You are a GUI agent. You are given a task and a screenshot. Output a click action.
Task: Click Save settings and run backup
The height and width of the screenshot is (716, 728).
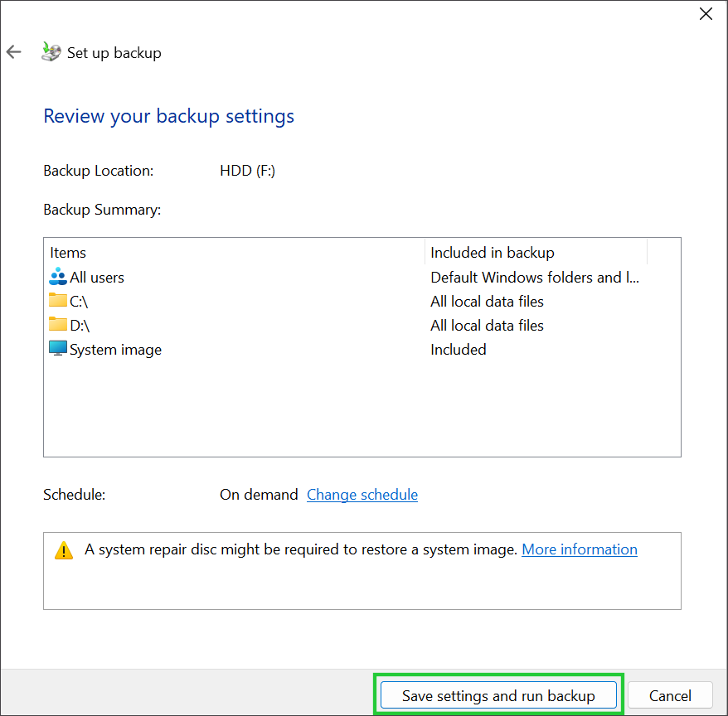(x=498, y=695)
